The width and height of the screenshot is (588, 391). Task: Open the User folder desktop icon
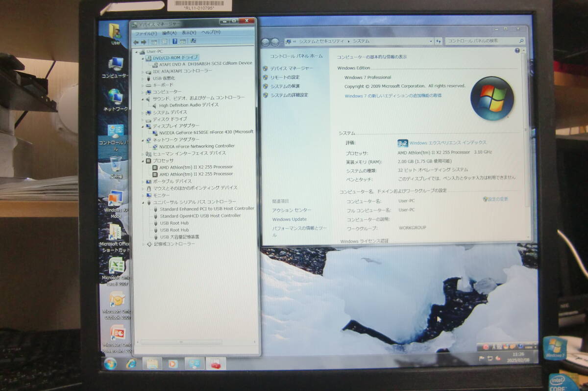[x=116, y=34]
